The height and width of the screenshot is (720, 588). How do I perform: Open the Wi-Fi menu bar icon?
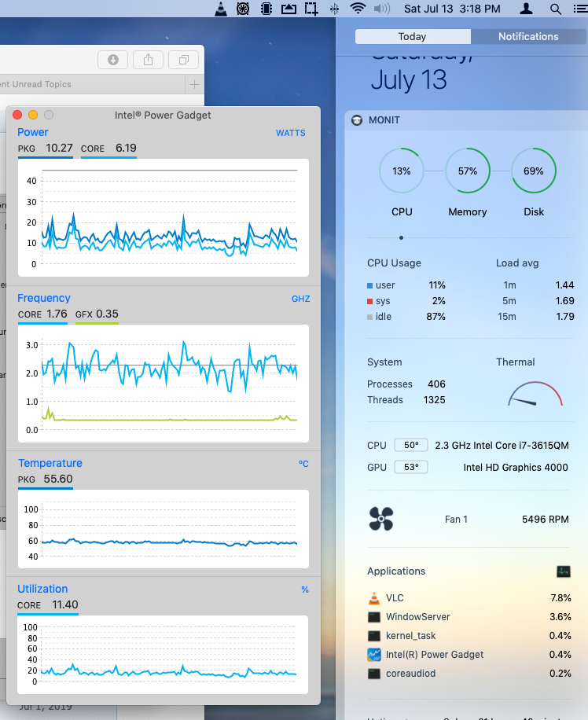pos(358,9)
